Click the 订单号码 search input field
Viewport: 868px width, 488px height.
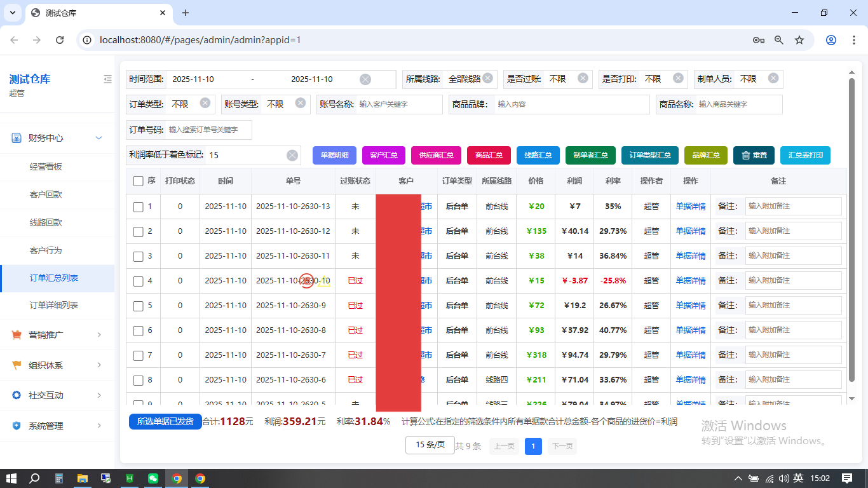pos(208,130)
